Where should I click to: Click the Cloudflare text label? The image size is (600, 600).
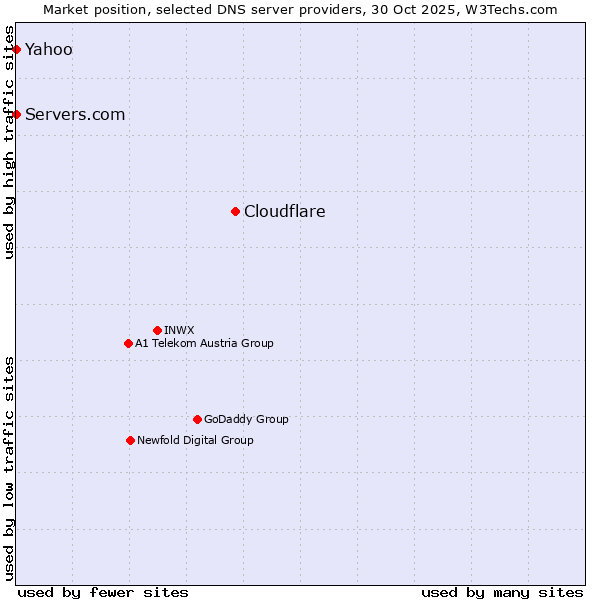[285, 211]
